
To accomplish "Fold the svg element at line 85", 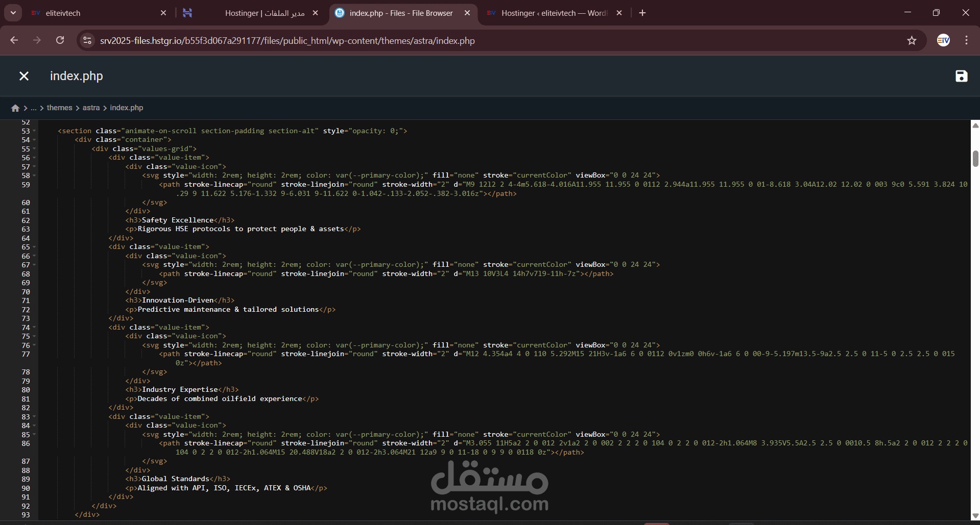I will tap(34, 435).
